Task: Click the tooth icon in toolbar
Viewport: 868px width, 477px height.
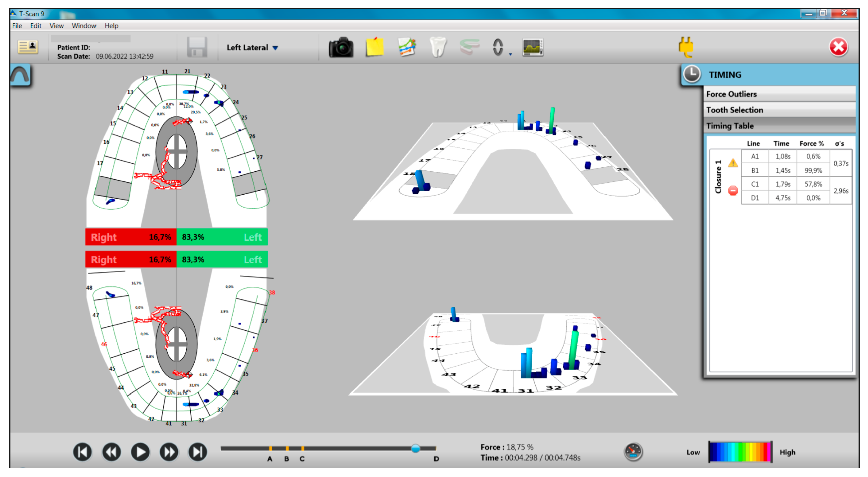Action: [438, 47]
